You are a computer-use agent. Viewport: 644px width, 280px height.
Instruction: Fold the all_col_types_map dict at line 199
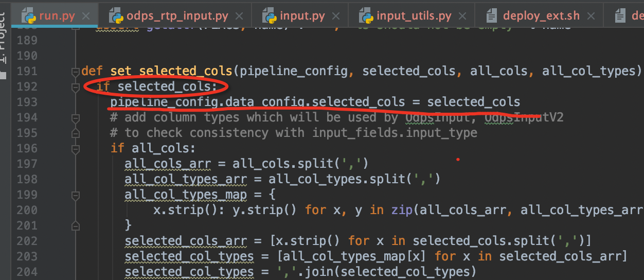tap(76, 195)
